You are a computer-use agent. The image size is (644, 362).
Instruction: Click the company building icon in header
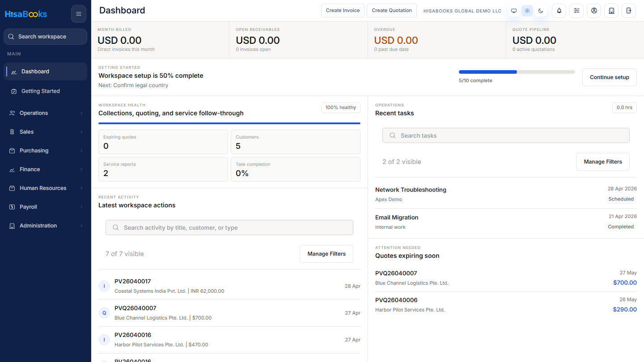coord(611,11)
